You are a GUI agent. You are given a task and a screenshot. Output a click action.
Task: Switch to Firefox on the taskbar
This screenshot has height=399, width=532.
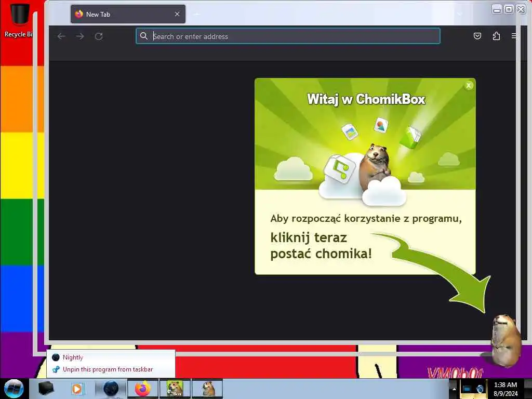coord(143,389)
